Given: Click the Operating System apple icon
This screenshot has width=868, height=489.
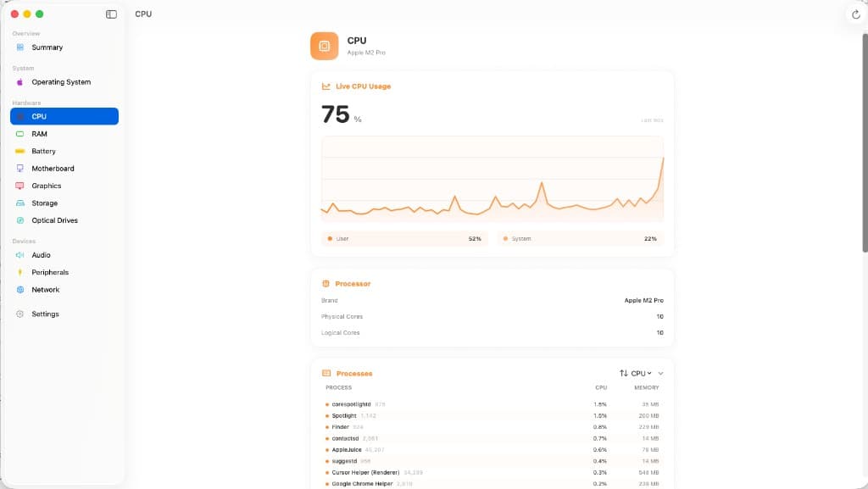Looking at the screenshot, I should pos(20,82).
